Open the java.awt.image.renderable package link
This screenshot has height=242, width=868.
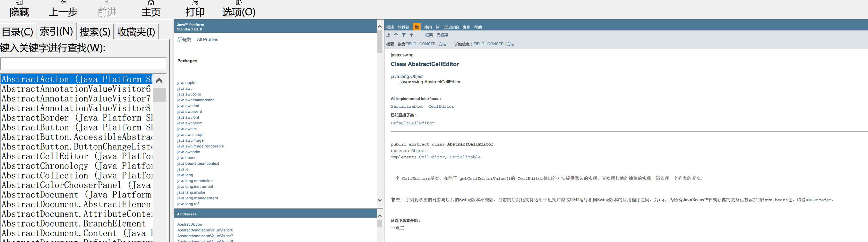(201, 146)
